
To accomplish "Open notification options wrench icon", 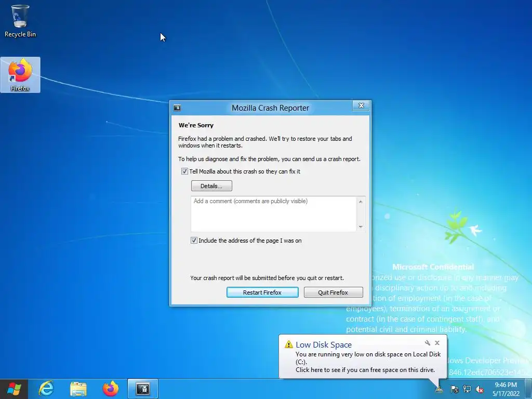I will pos(428,343).
